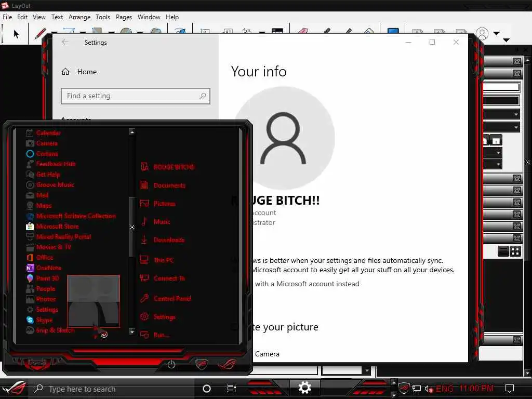The image size is (532, 399).
Task: Open the Window menu
Action: (x=149, y=17)
